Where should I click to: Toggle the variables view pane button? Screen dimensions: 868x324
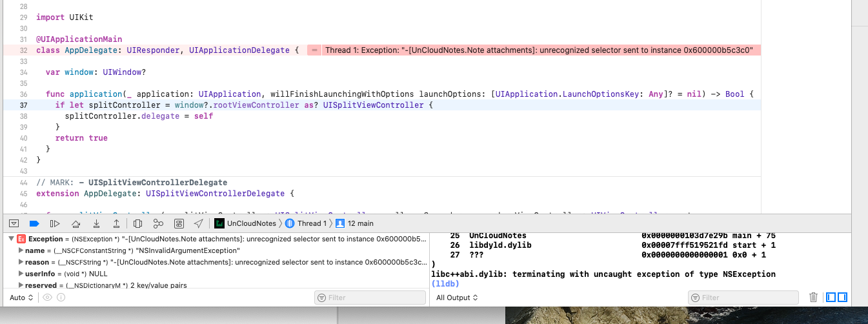pos(831,298)
